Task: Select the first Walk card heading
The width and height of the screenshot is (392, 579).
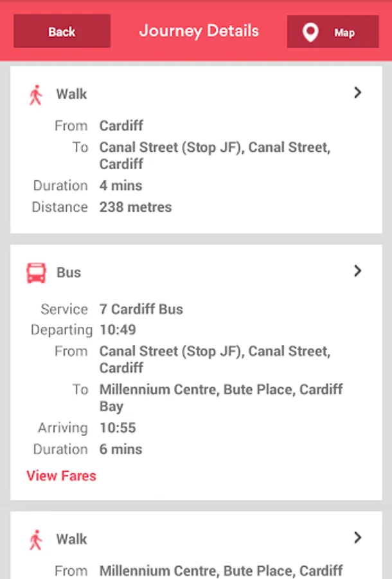Action: pos(71,95)
